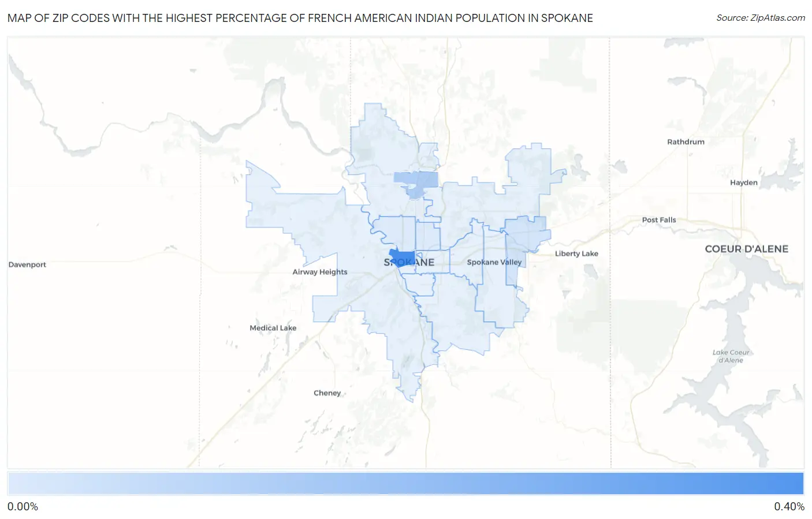Click the Hayden map label
This screenshot has width=812, height=519.
[743, 182]
